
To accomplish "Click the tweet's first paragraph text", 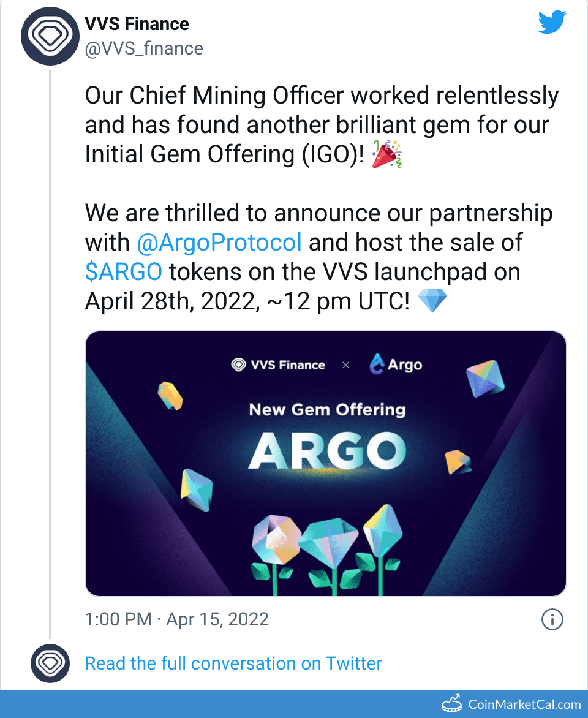I will coord(322,125).
